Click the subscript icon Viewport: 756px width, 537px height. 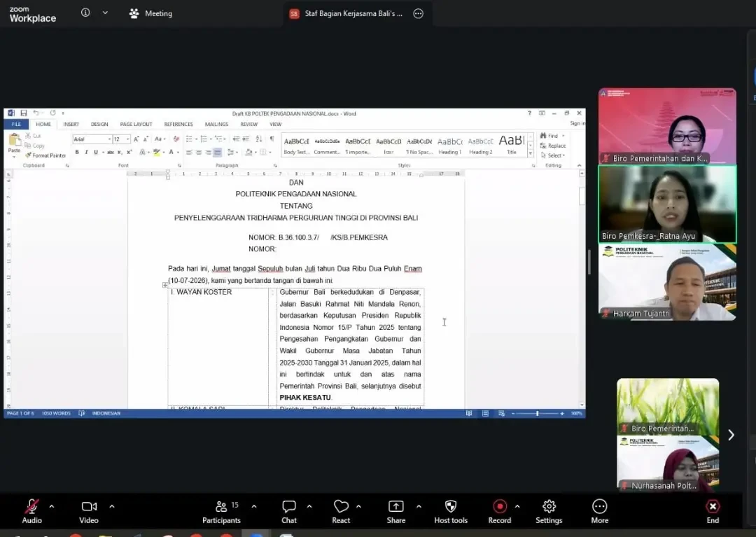[120, 153]
